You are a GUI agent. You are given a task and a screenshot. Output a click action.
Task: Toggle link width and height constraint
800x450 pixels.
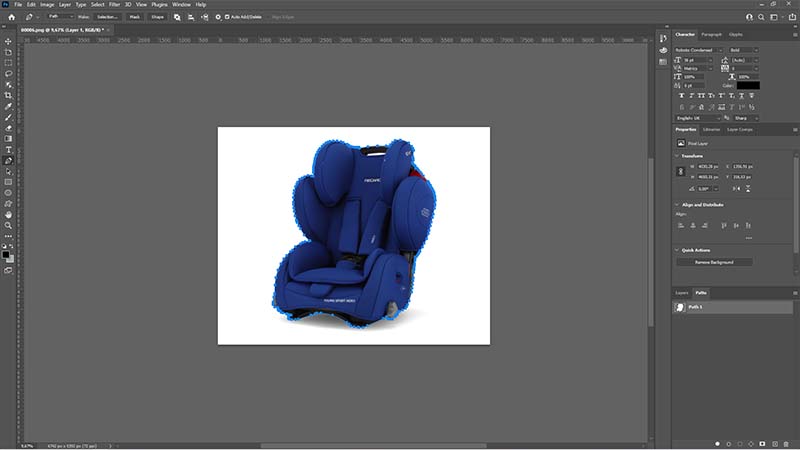tap(681, 172)
